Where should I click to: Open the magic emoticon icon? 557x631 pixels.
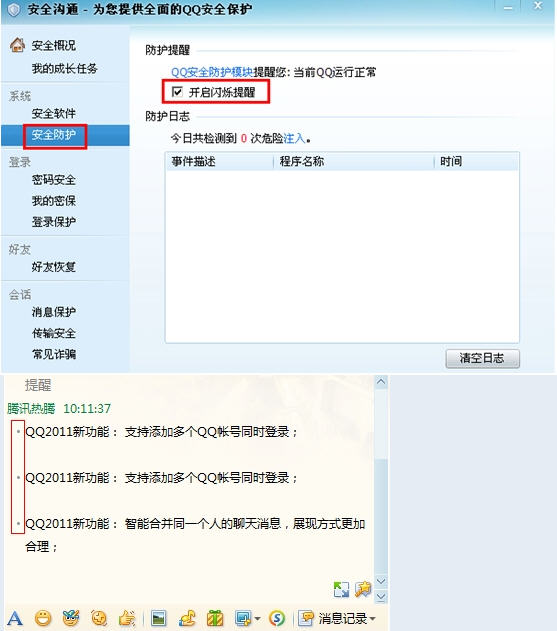71,618
